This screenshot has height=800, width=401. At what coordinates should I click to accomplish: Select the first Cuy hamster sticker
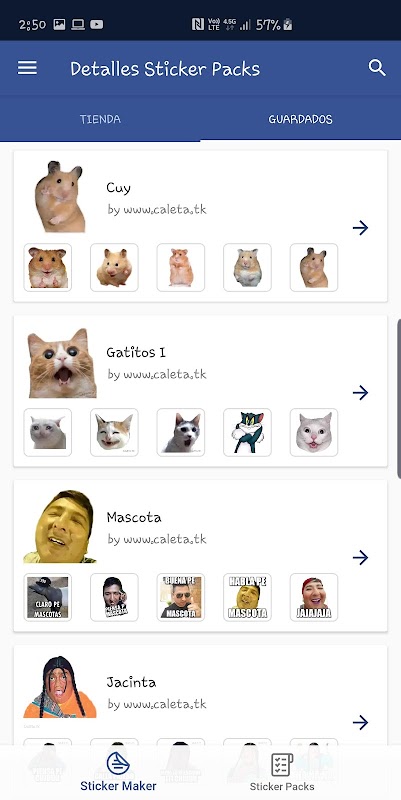pos(47,267)
